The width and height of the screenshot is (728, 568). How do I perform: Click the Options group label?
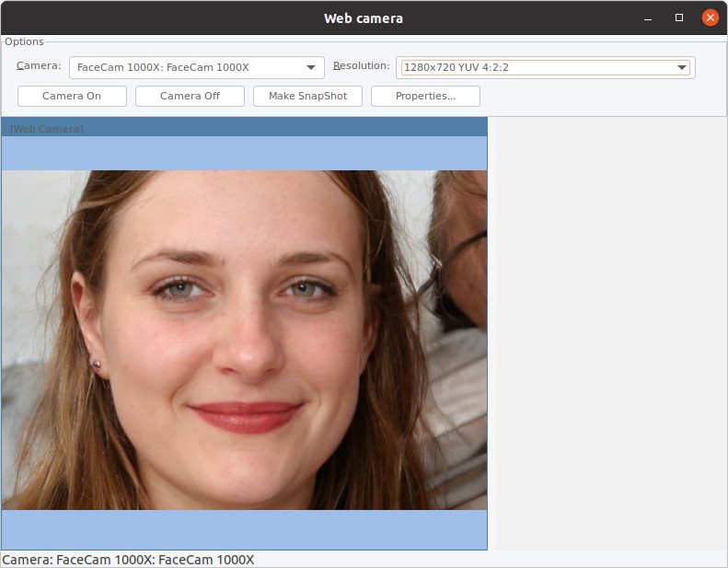point(24,41)
